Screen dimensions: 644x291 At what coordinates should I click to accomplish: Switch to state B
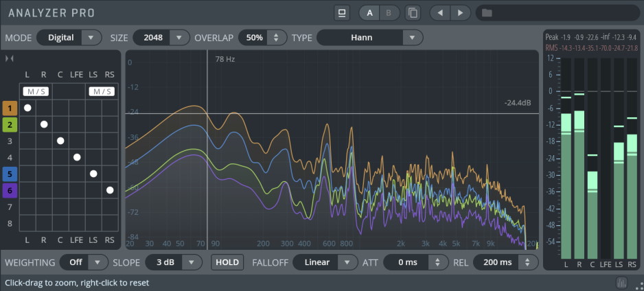pyautogui.click(x=389, y=13)
